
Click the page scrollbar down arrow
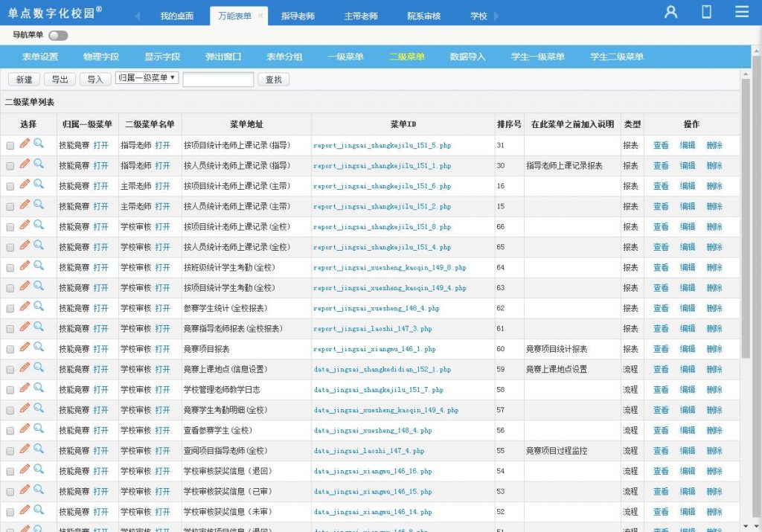point(756,527)
